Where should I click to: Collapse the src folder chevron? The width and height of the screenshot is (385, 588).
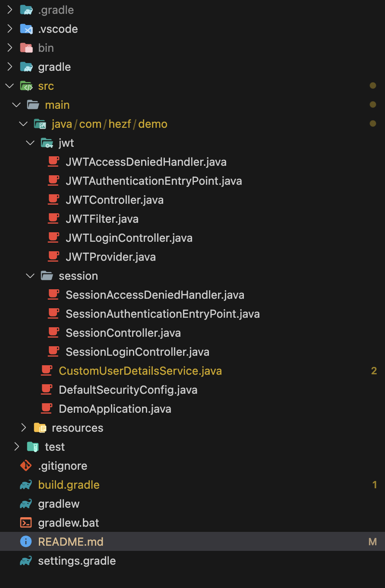(9, 86)
